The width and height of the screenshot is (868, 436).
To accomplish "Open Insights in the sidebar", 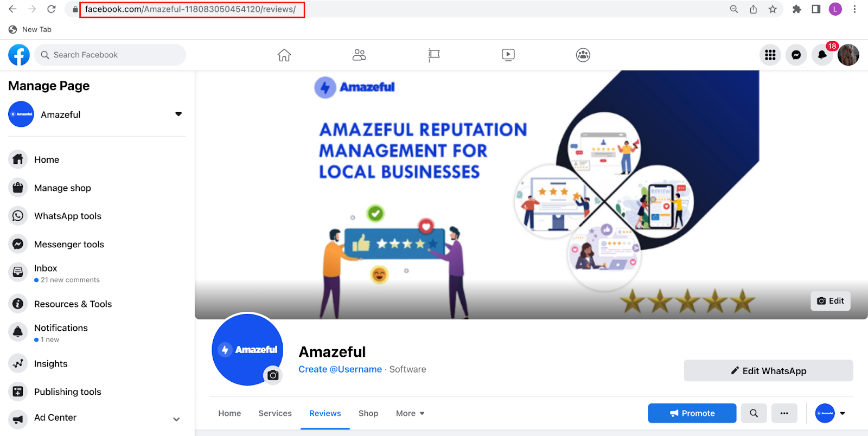I will (97, 363).
